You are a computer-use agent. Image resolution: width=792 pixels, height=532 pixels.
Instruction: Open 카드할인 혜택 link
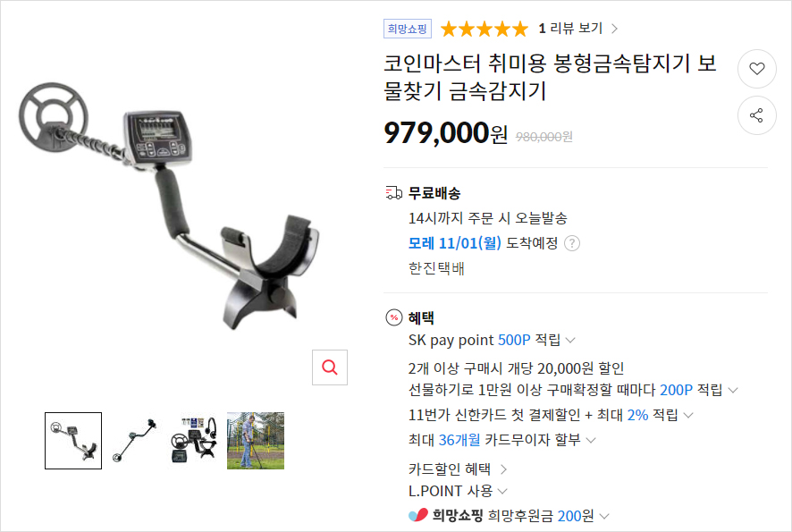(x=457, y=469)
